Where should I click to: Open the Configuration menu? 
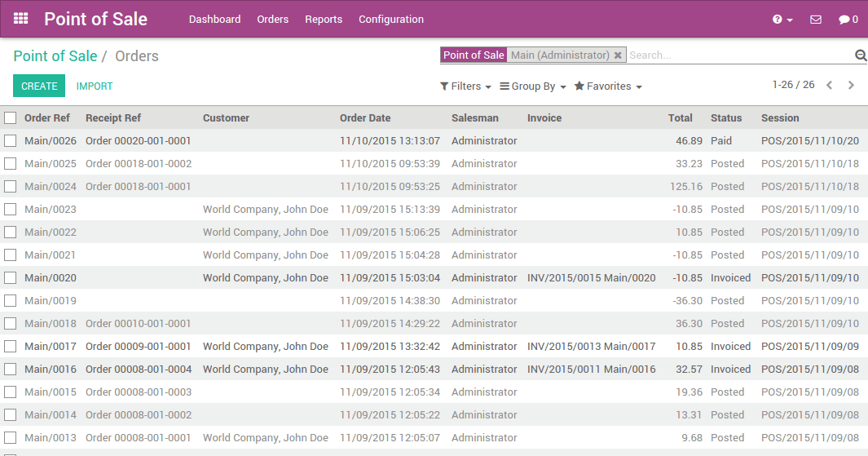391,20
